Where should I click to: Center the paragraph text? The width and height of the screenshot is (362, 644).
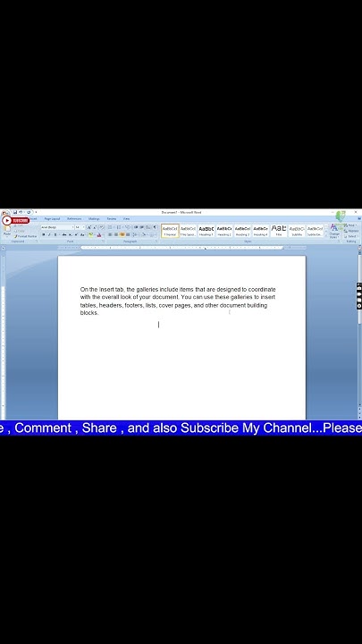116,234
